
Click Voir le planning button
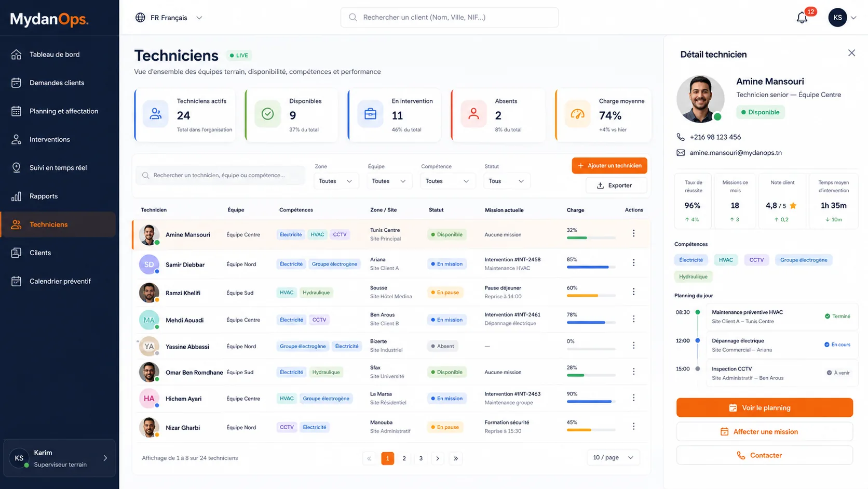click(x=764, y=408)
